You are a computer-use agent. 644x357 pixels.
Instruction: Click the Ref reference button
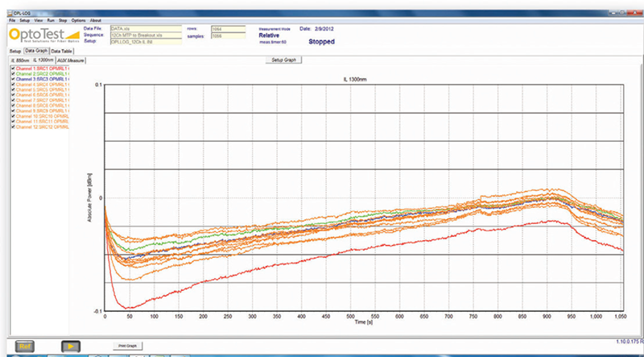(24, 346)
